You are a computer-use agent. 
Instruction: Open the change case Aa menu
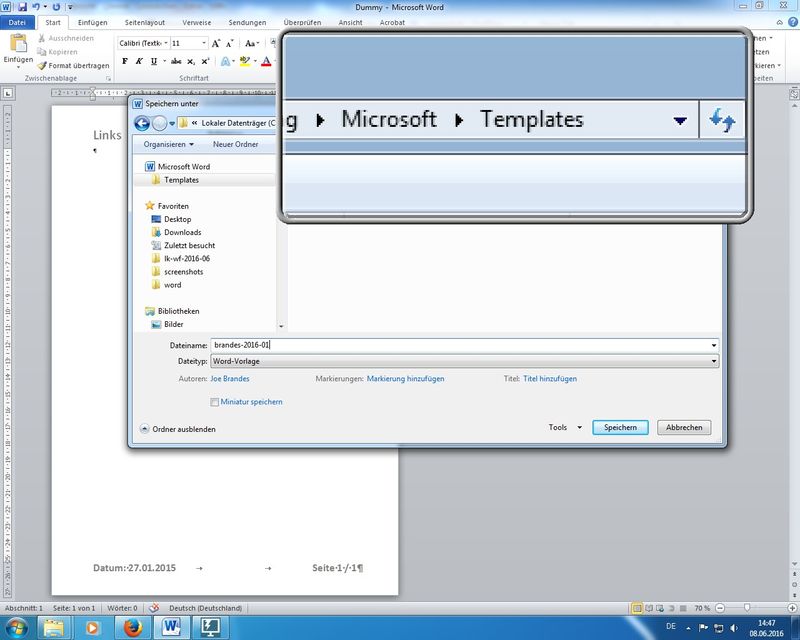click(252, 43)
